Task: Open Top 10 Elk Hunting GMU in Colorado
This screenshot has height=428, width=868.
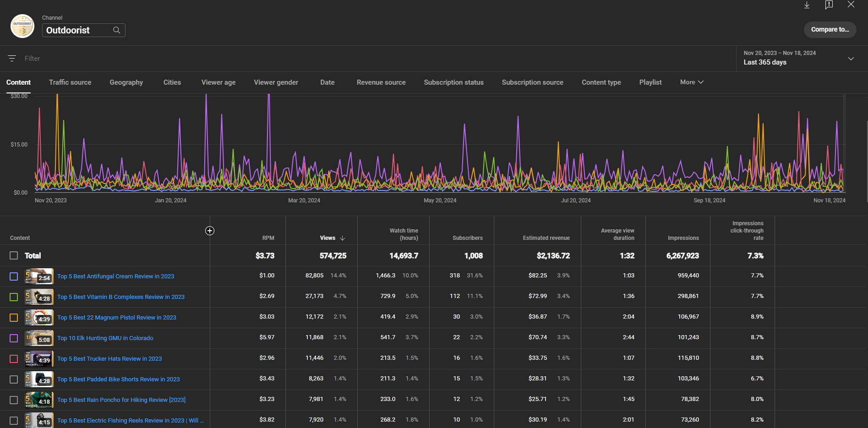Action: [105, 338]
